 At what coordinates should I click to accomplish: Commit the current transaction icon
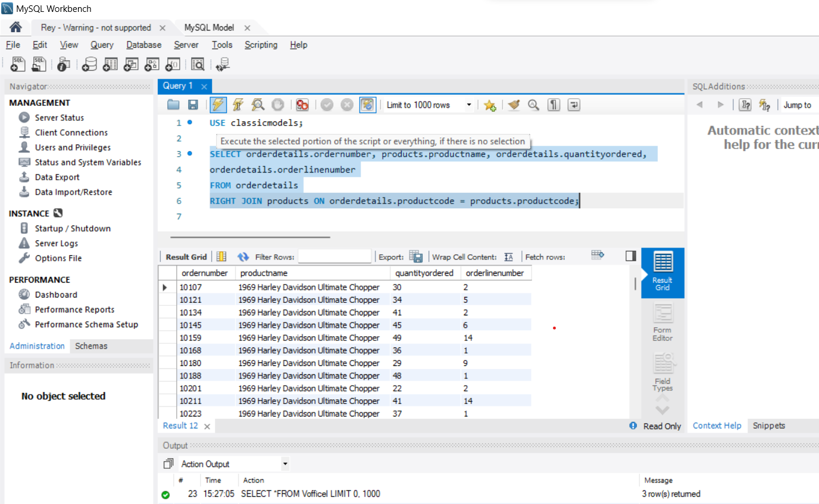pyautogui.click(x=327, y=105)
